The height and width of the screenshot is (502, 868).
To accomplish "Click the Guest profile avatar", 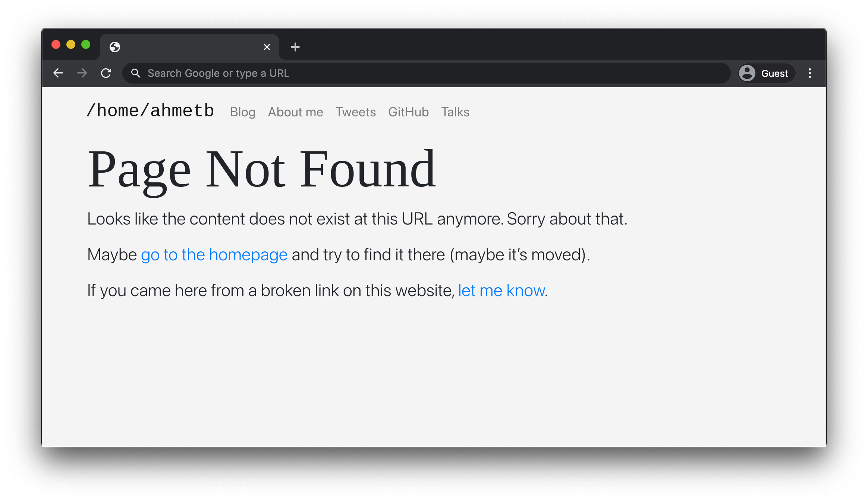I will [747, 73].
